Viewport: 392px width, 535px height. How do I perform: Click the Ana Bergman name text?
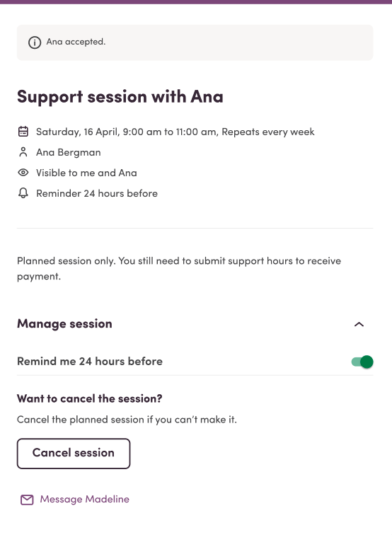click(69, 152)
